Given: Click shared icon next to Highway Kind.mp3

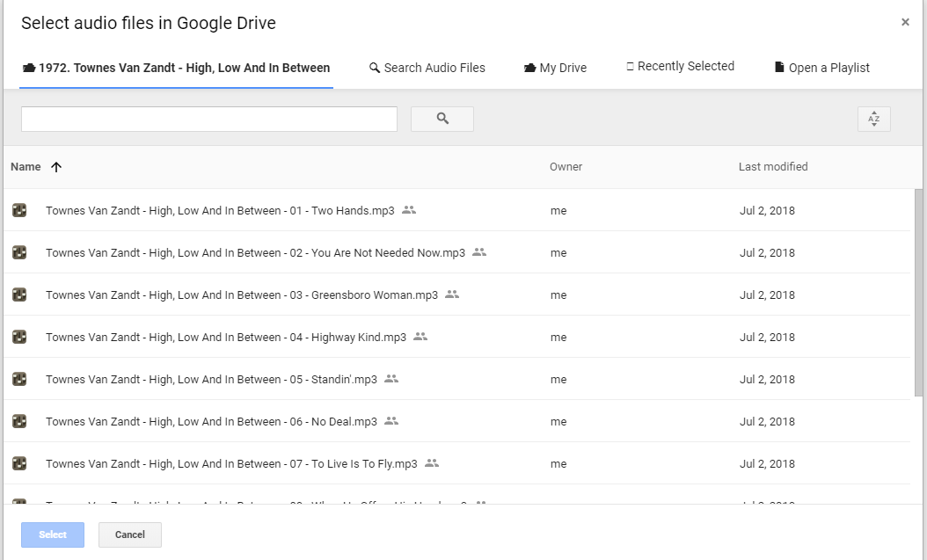Looking at the screenshot, I should [420, 336].
